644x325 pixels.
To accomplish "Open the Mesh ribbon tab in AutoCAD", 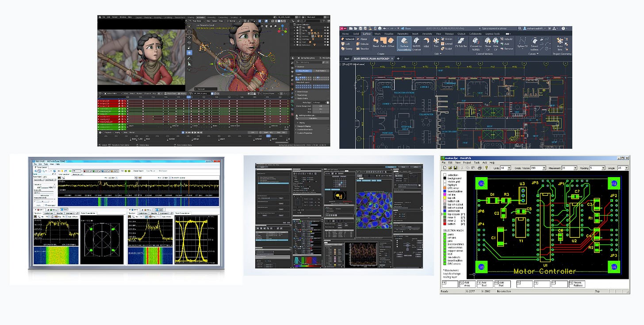I will point(377,33).
